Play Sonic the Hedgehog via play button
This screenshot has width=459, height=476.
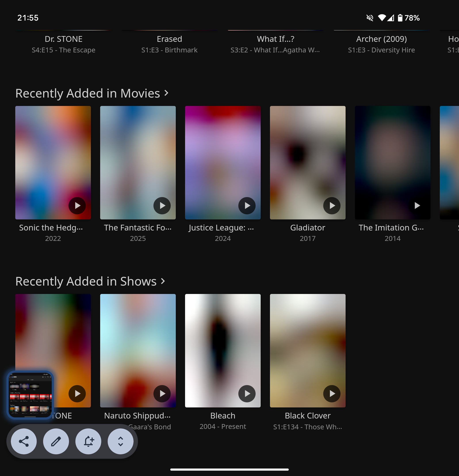(x=77, y=206)
